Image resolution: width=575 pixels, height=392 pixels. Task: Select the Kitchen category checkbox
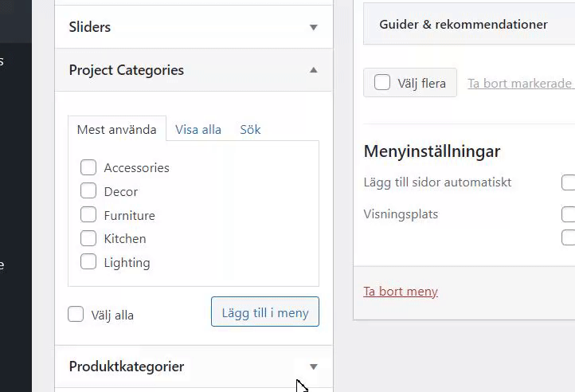click(x=88, y=238)
